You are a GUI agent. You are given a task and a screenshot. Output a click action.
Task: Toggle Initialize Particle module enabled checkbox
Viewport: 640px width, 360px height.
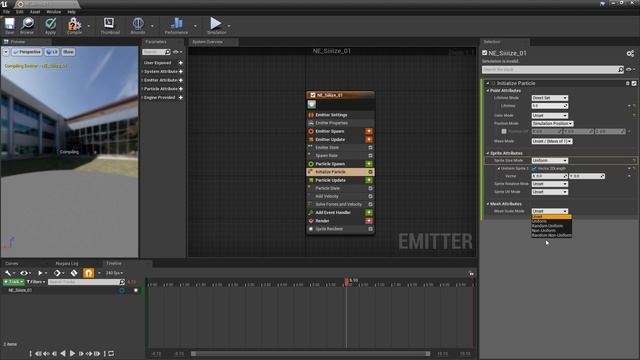click(634, 83)
